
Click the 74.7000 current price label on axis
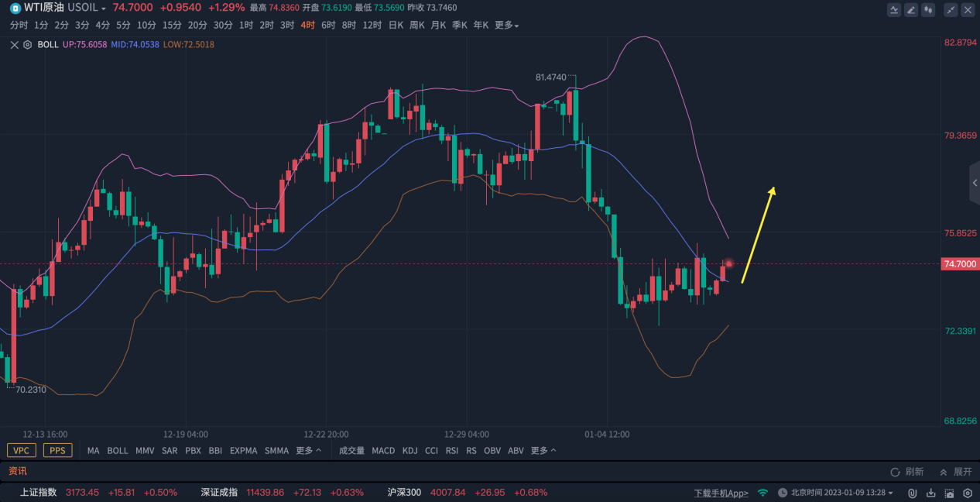pos(960,264)
